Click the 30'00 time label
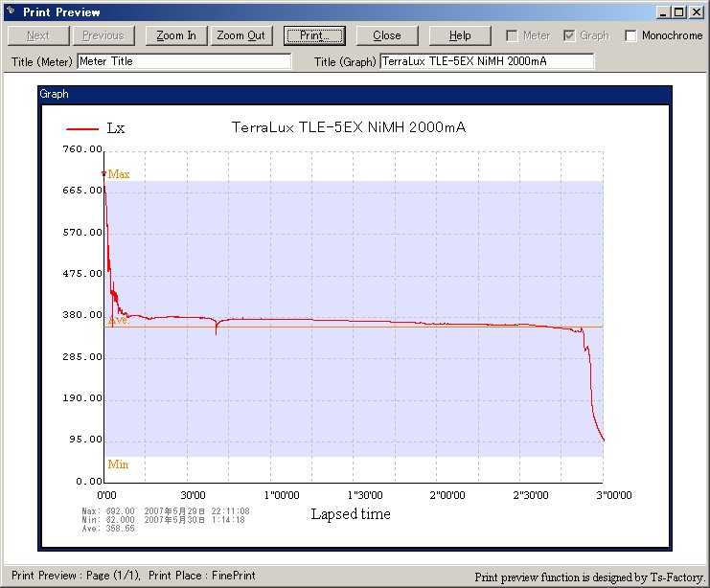710x588 pixels. (194, 495)
